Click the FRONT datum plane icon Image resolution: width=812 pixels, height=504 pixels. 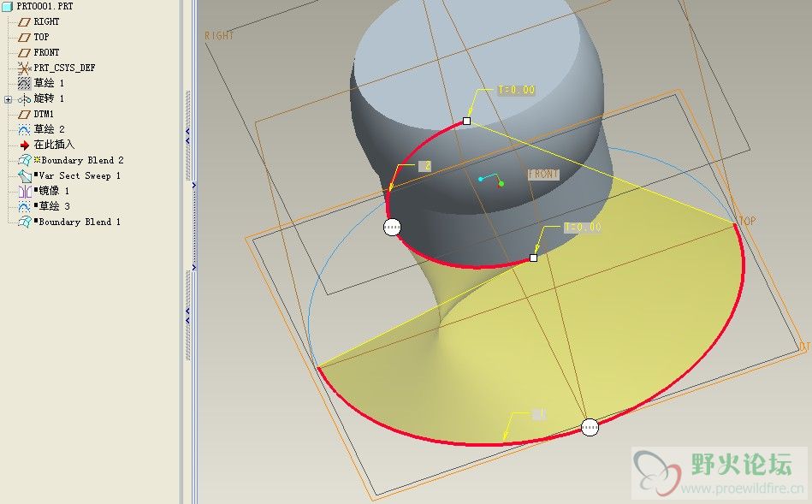[24, 53]
